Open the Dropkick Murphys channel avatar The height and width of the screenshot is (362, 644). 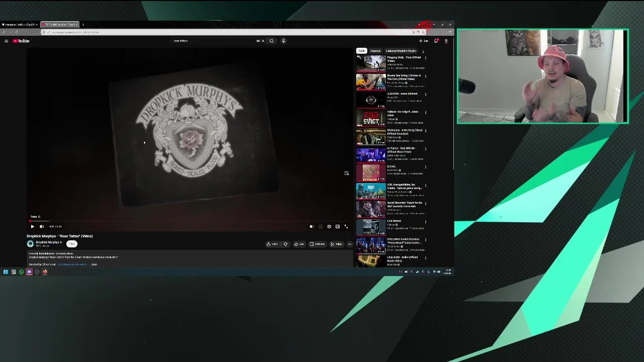pos(30,244)
